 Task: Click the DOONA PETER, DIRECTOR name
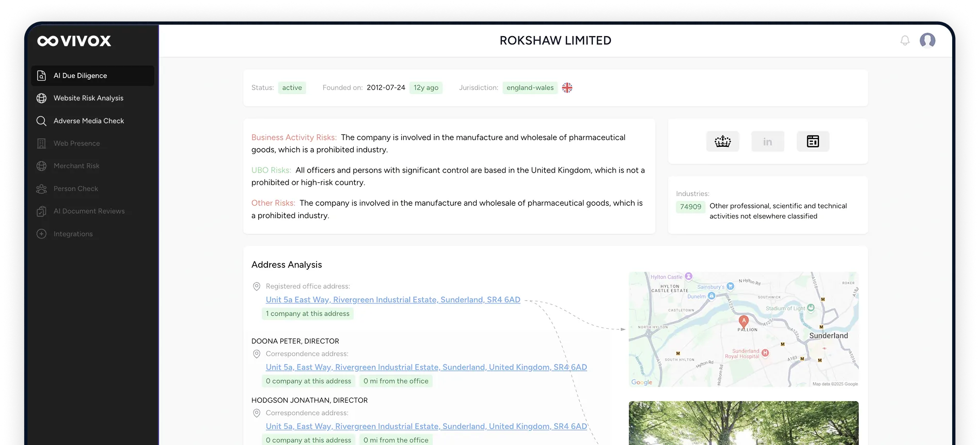295,341
